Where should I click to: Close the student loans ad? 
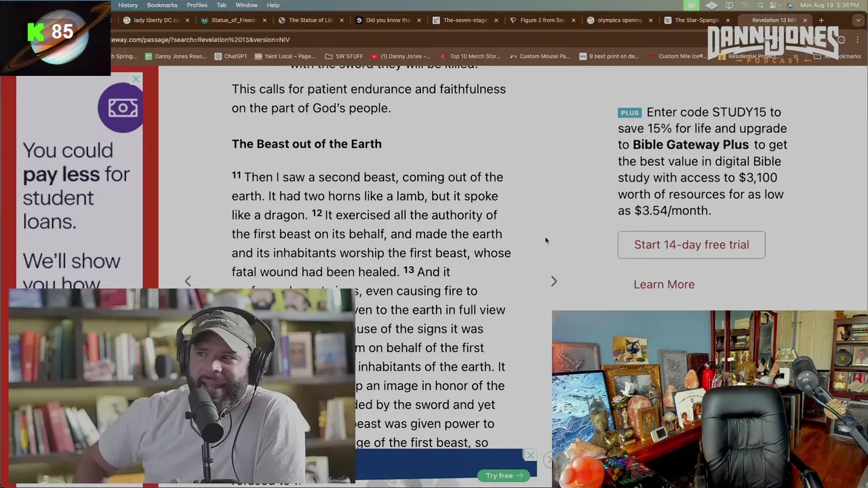pyautogui.click(x=136, y=80)
